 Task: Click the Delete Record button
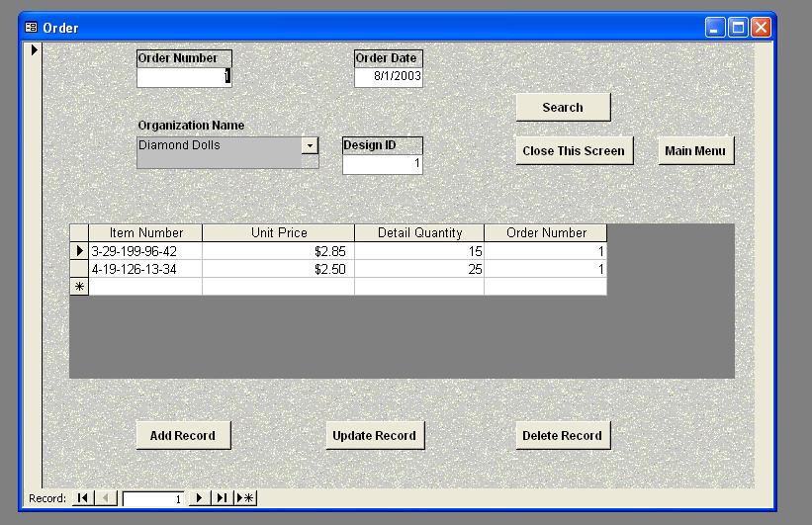tap(562, 436)
